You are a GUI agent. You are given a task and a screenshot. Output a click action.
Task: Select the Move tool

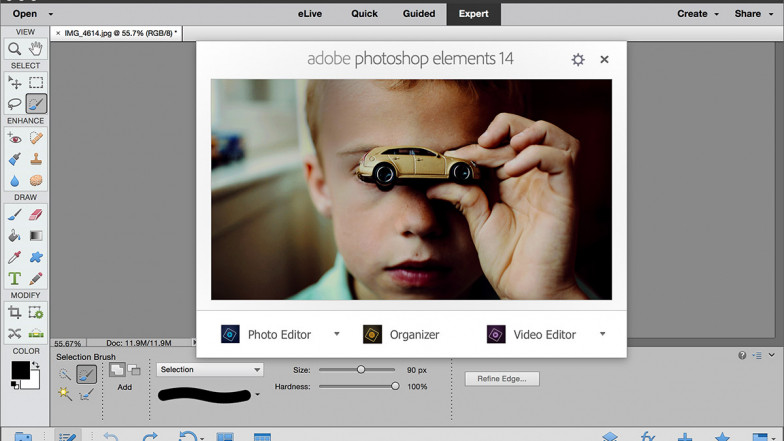click(x=14, y=82)
